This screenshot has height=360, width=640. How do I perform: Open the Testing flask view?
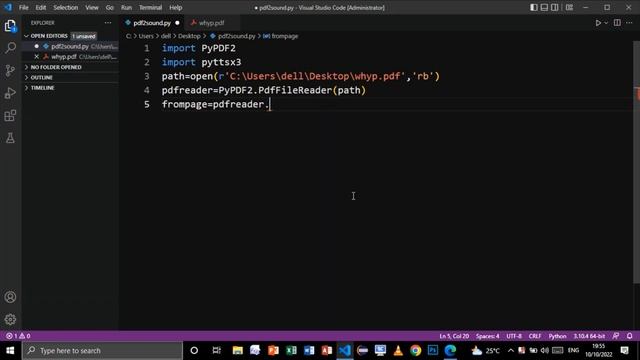pyautogui.click(x=10, y=138)
